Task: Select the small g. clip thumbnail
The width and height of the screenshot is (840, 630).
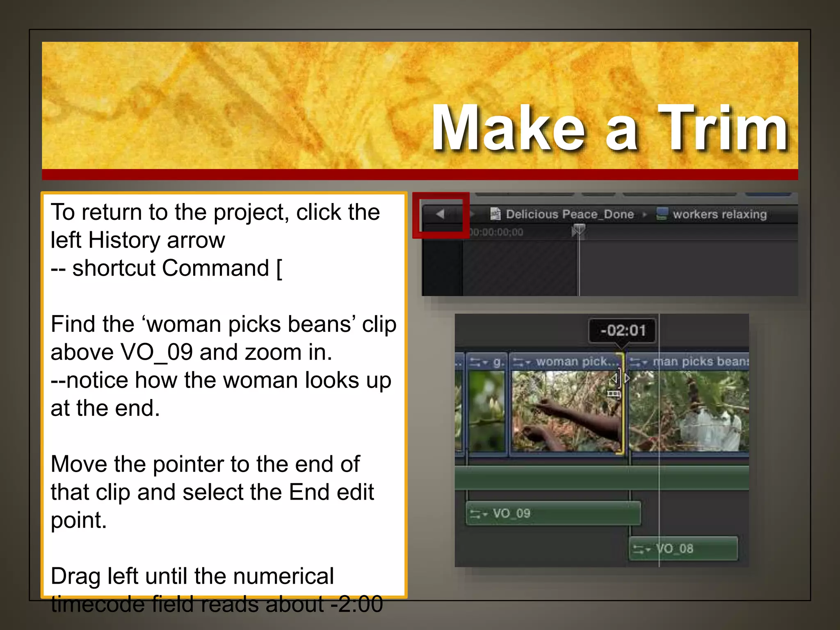Action: (486, 411)
